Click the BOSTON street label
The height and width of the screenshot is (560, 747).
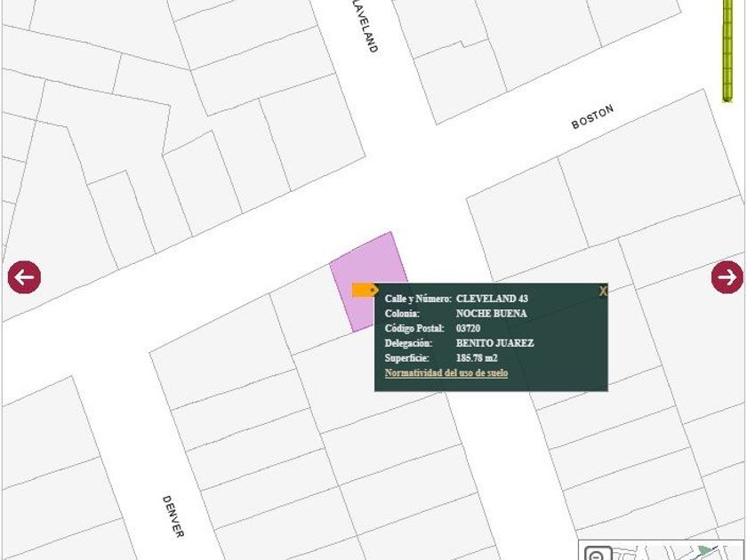tap(592, 117)
